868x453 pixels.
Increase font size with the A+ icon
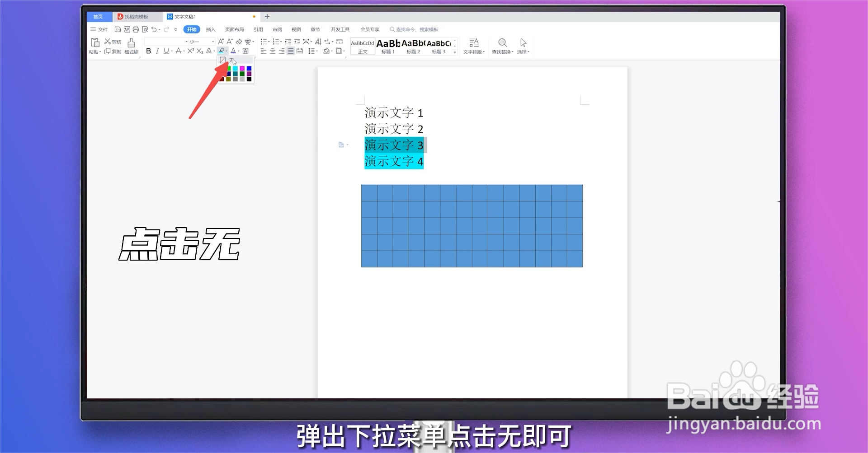[x=221, y=42]
